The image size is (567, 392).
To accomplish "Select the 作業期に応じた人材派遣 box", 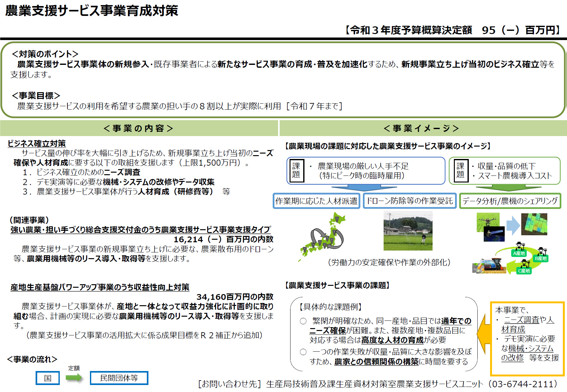I will point(316,201).
